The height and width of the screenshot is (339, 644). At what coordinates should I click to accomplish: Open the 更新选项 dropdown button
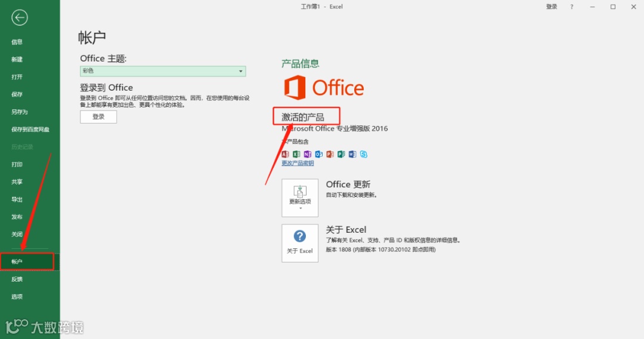coord(300,198)
